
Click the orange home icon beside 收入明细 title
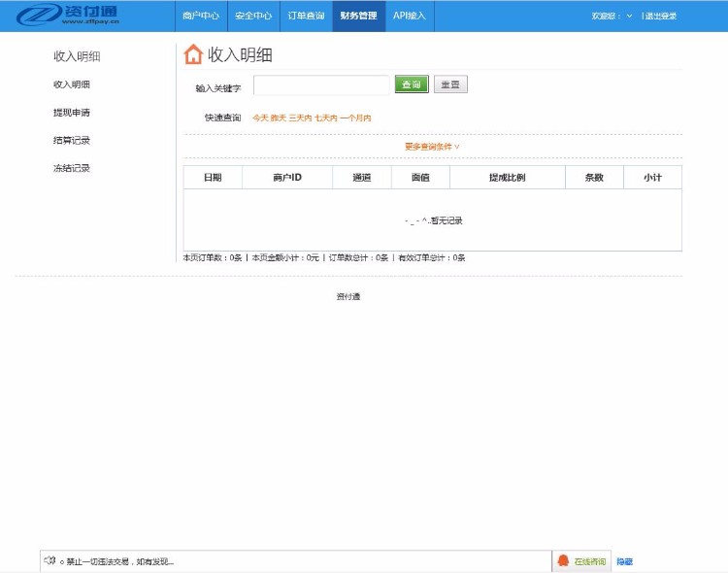coord(193,54)
